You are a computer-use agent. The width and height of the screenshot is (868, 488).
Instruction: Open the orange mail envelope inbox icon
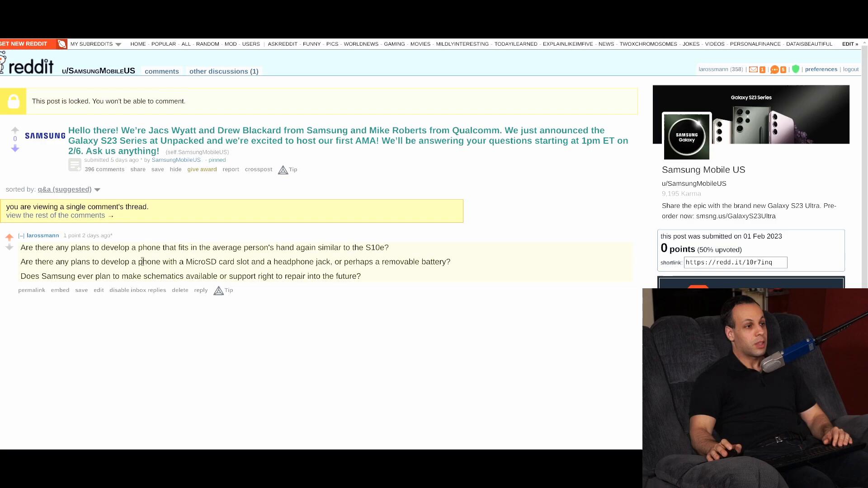pyautogui.click(x=753, y=69)
